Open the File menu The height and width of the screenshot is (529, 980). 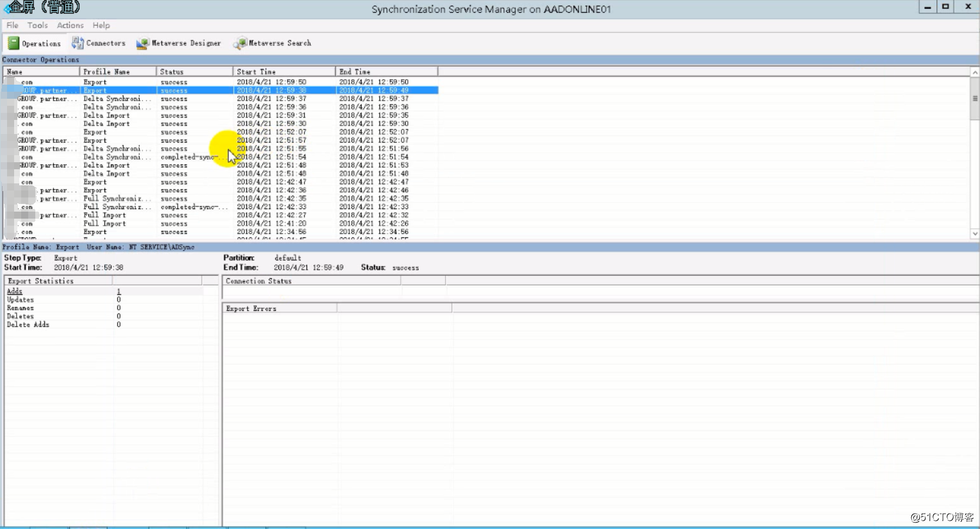coord(12,25)
